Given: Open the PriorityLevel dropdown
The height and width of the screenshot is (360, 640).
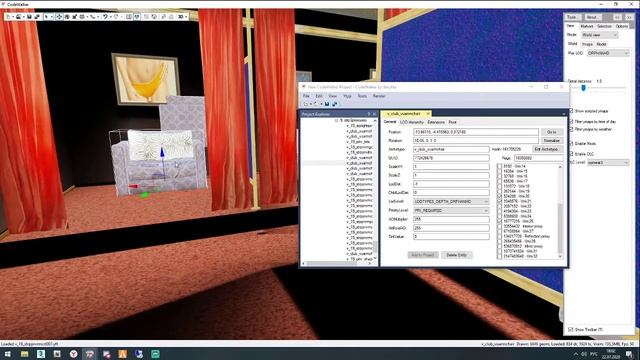Looking at the screenshot, I should [x=451, y=211].
